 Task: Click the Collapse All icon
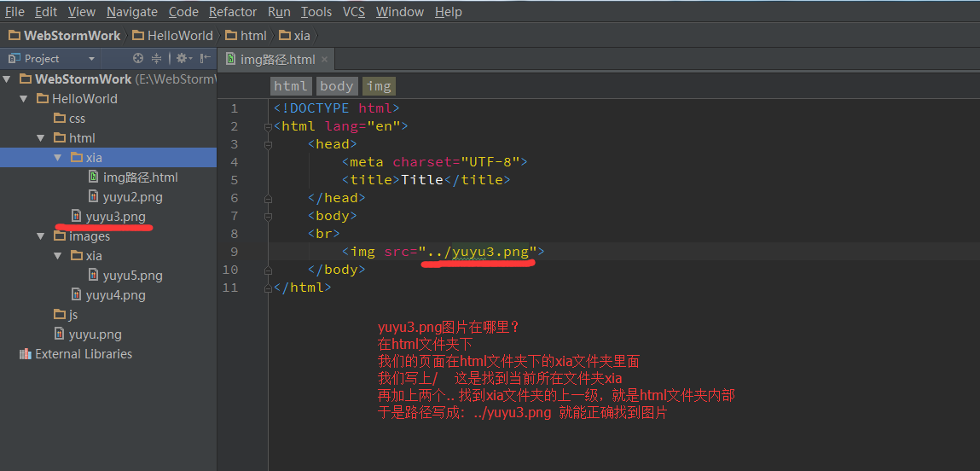[157, 58]
